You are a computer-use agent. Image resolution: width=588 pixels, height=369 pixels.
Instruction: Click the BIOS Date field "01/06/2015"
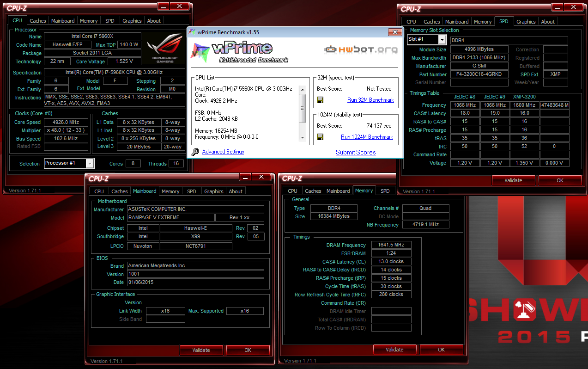[x=195, y=283]
